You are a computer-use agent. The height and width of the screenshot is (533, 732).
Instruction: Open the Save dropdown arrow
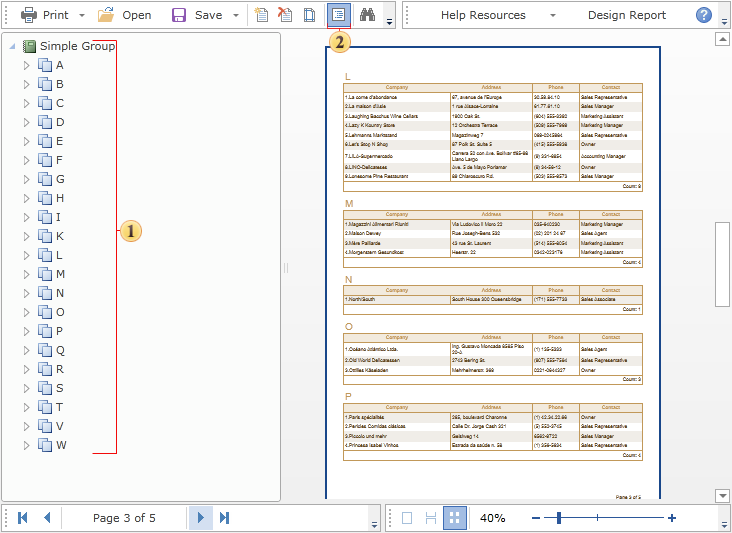click(236, 16)
